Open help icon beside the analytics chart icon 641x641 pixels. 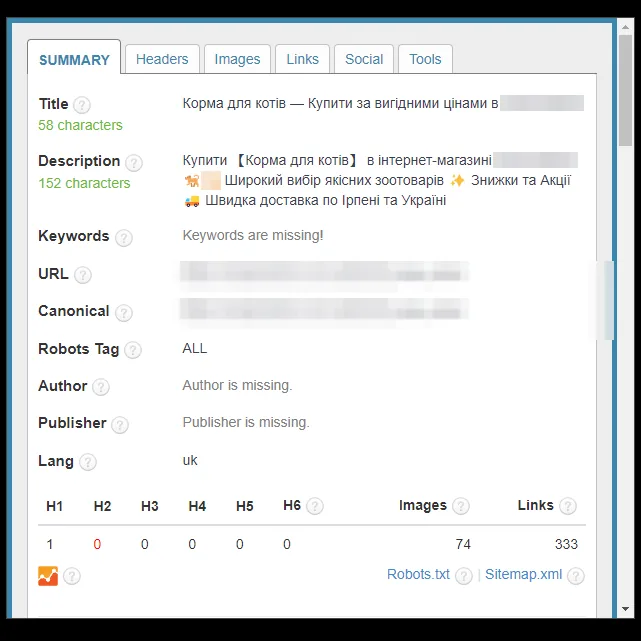click(72, 576)
